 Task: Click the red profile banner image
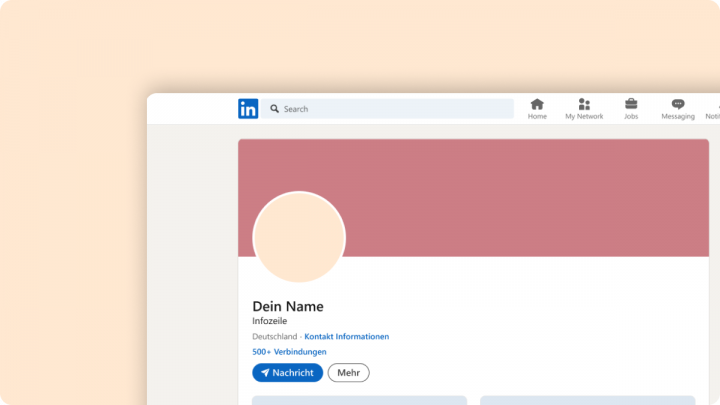473,198
